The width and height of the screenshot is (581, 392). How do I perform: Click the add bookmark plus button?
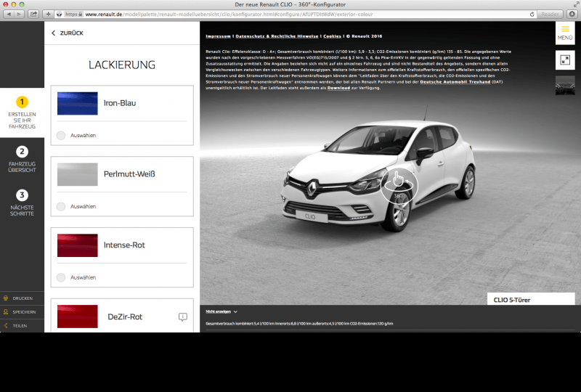coord(48,14)
